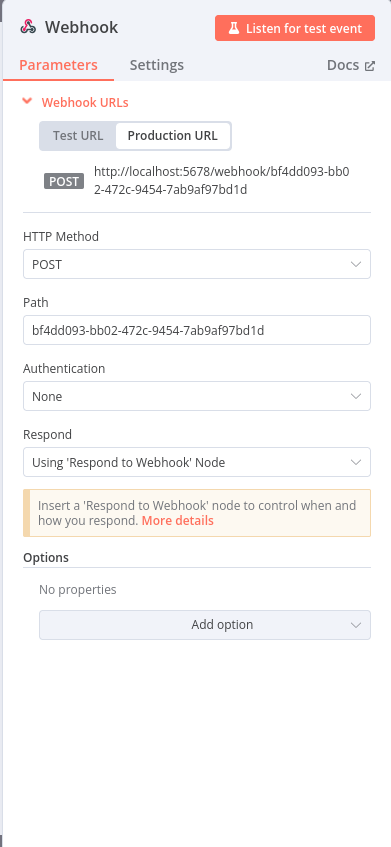Collapse the Webhook URLs section chevron
This screenshot has width=391, height=847.
(27, 101)
